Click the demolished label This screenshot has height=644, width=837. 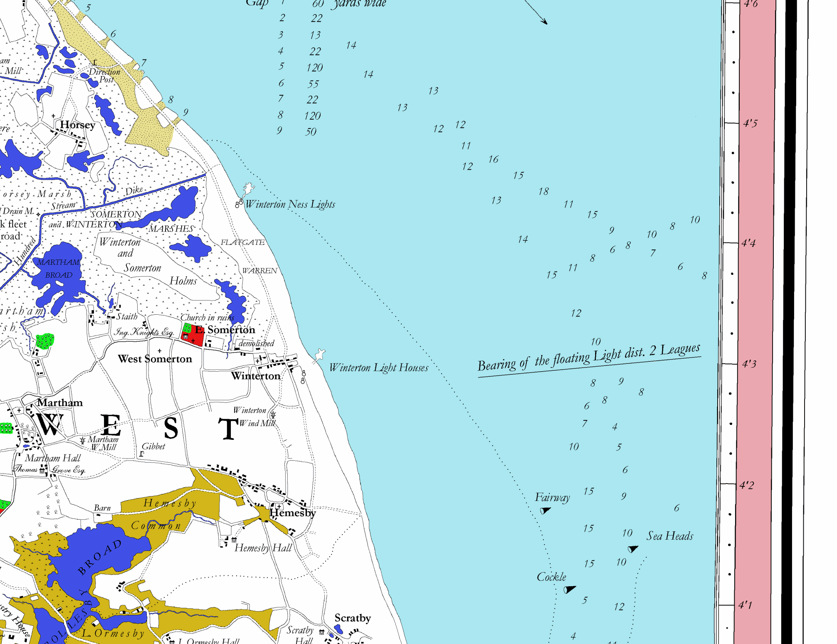pyautogui.click(x=257, y=343)
